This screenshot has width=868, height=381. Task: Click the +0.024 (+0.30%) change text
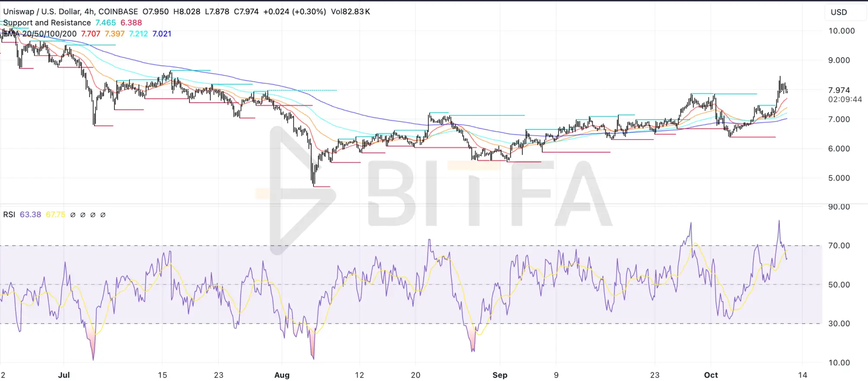coord(295,12)
